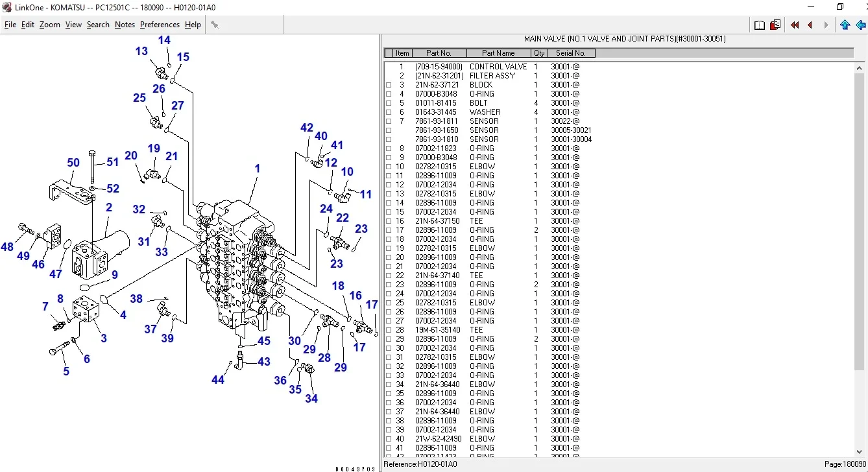Click the parts list scrollbar down arrow
Image resolution: width=868 pixels, height=472 pixels.
[860, 452]
